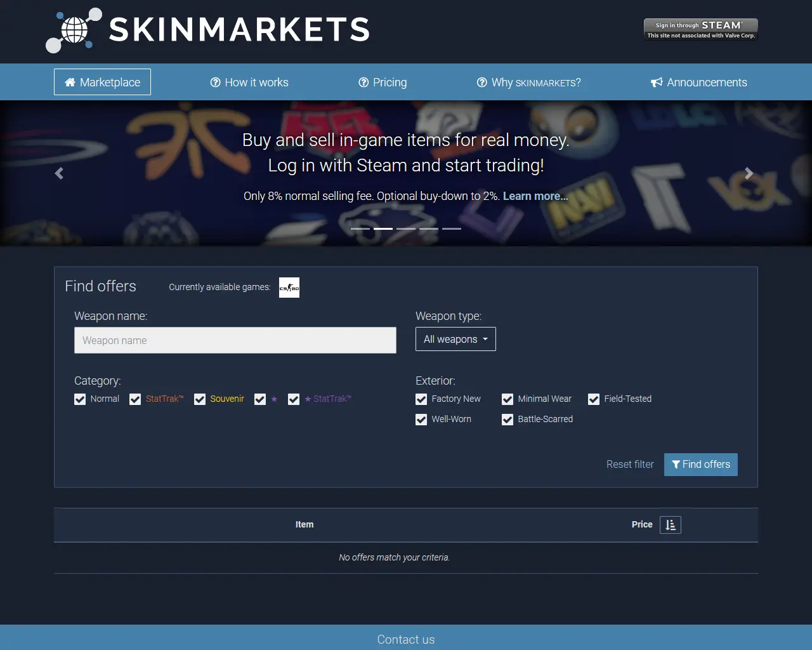Click the Reset filter link
812x650 pixels.
629,465
